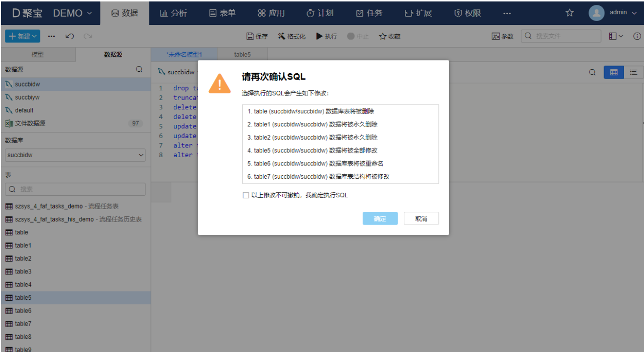Click the undo arrow icon
Image resolution: width=644 pixels, height=352 pixels.
pos(70,36)
